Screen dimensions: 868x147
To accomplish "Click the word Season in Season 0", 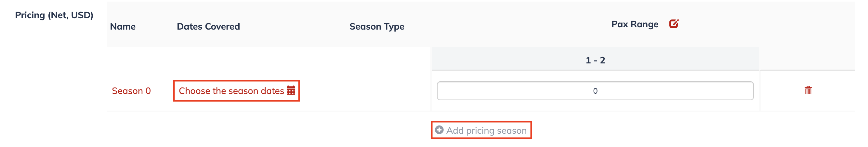I will click(x=127, y=91).
